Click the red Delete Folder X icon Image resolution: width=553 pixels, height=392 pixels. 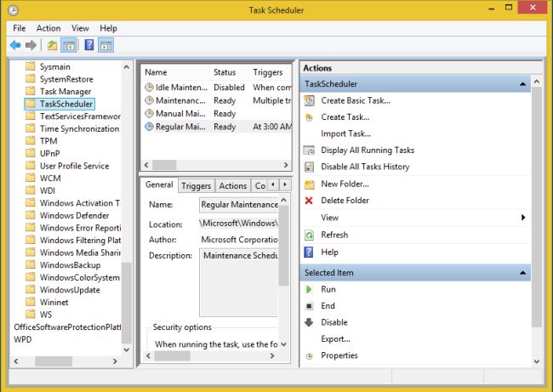point(309,201)
